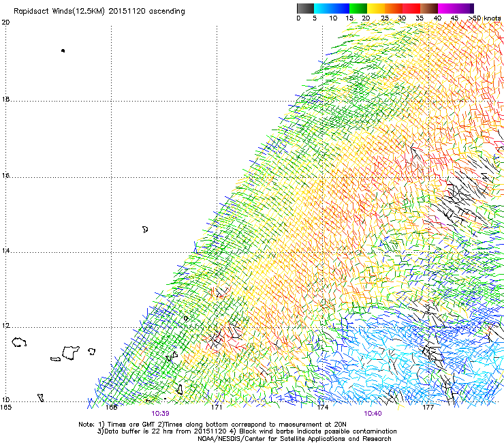504x443 pixels.
Task: Click the westernmost atoll outline near 11.5N
Action: point(19,342)
